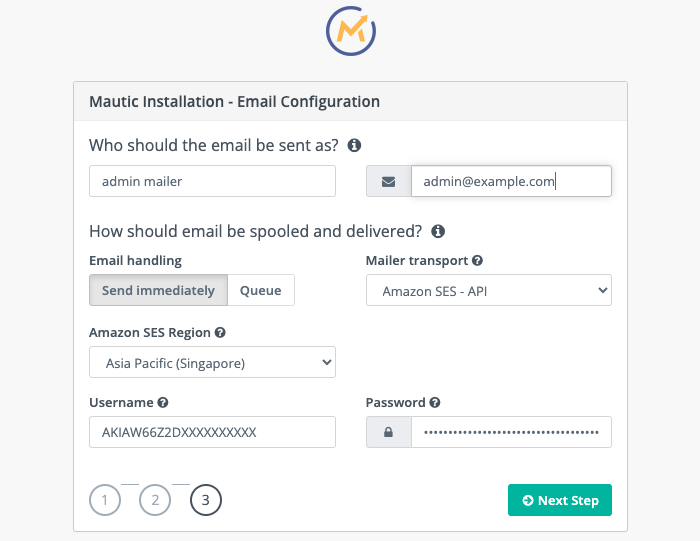This screenshot has width=700, height=541.
Task: Open the Mailer transport dropdown
Action: 489,291
